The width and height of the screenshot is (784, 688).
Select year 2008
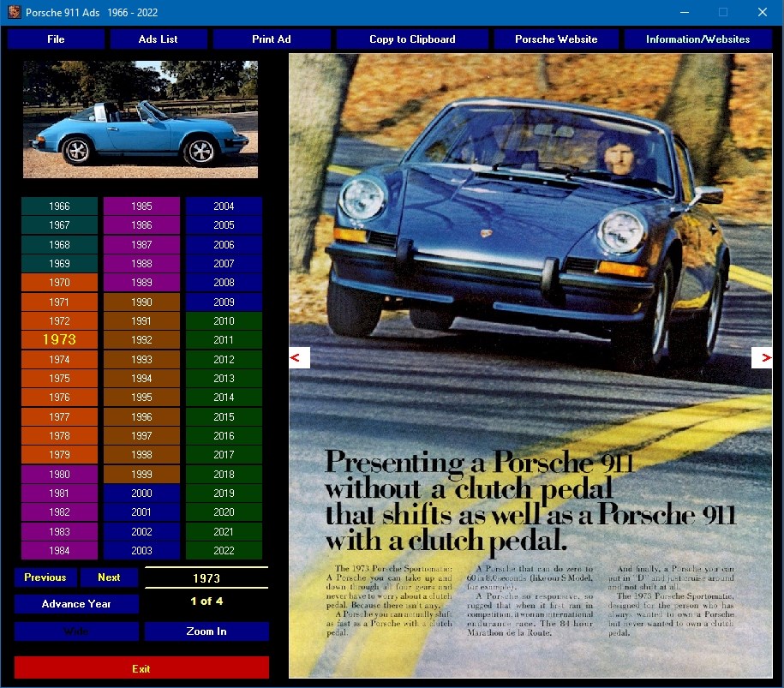(x=224, y=283)
